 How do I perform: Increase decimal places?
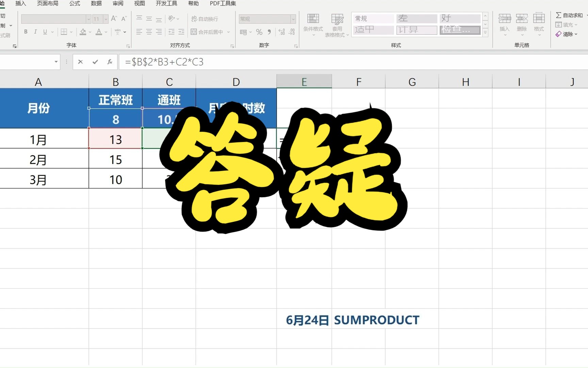[x=281, y=32]
